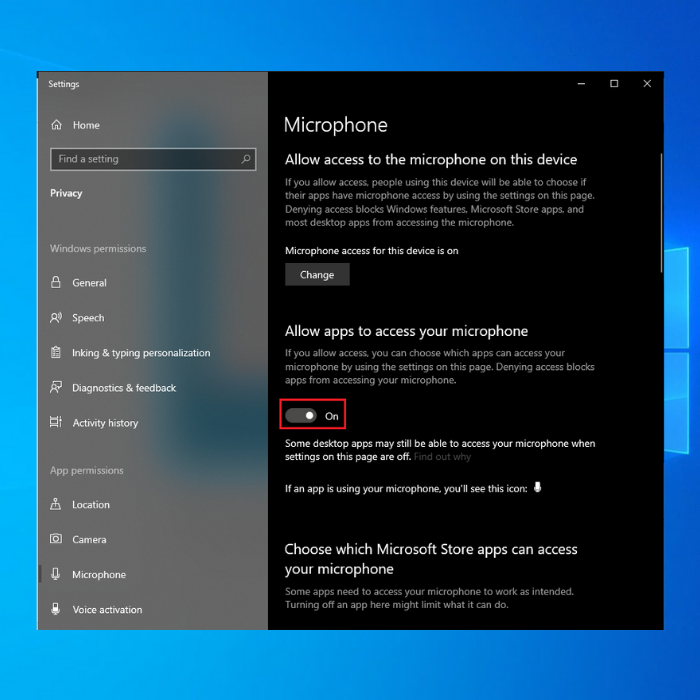This screenshot has width=700, height=700.
Task: Click the Privacy section heading
Action: [66, 193]
